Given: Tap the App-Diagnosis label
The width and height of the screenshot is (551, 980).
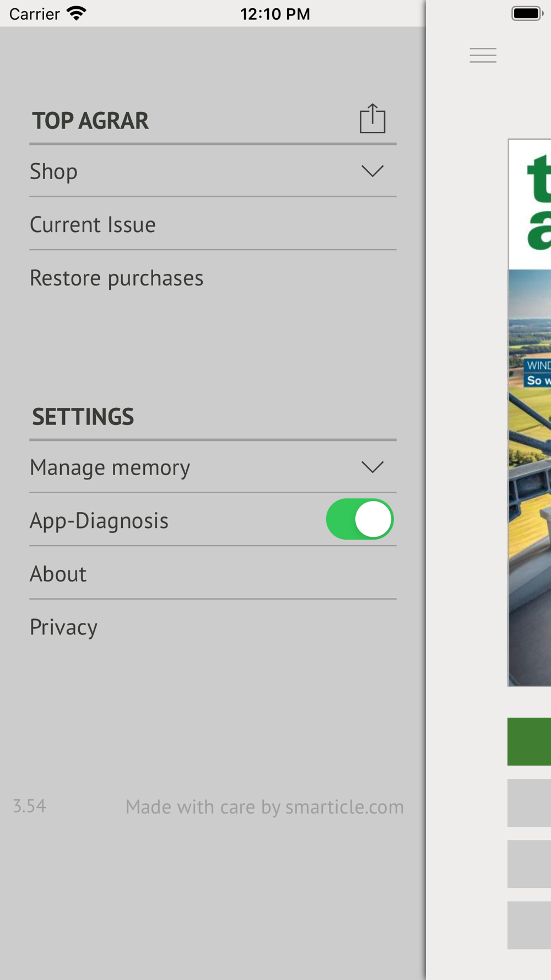Looking at the screenshot, I should (99, 521).
